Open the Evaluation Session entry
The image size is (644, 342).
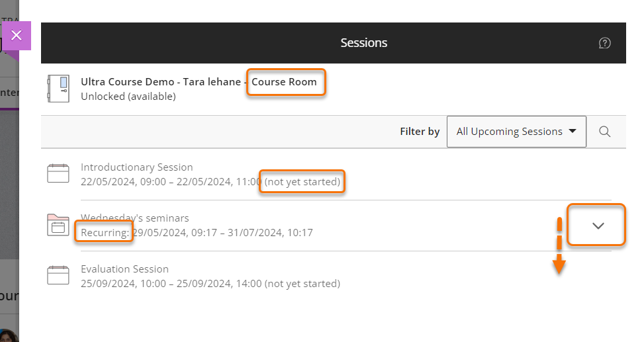(124, 269)
